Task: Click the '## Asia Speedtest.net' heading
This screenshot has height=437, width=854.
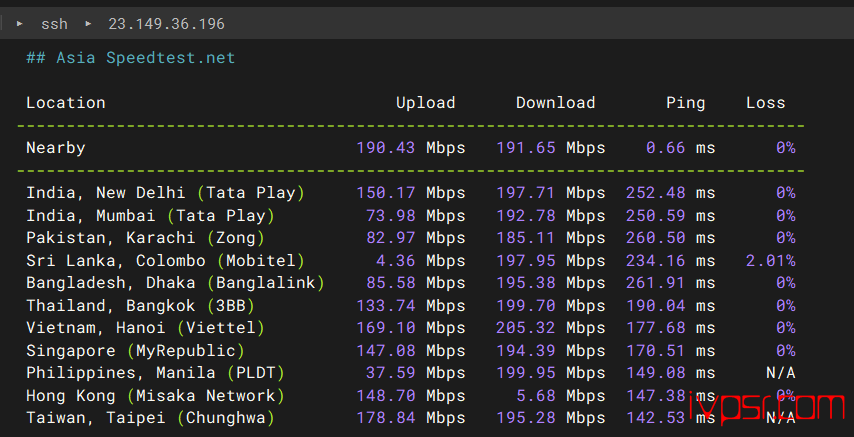Action: (131, 57)
